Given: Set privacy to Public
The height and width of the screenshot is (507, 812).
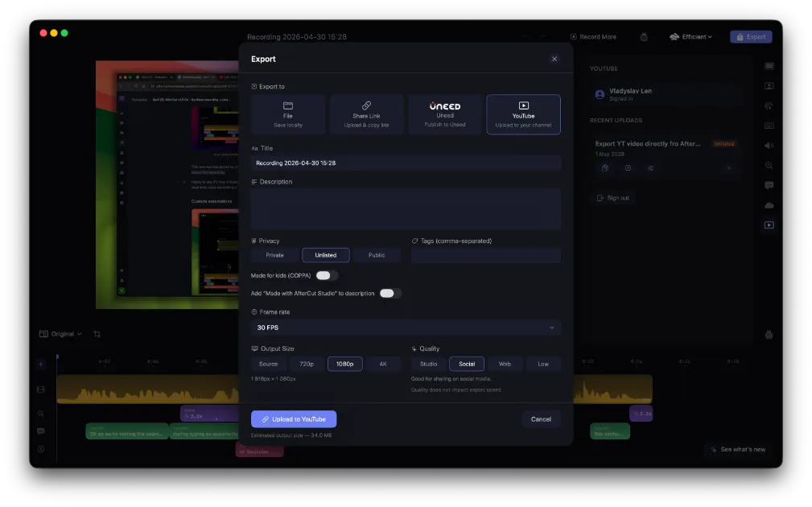Looking at the screenshot, I should click(x=377, y=255).
